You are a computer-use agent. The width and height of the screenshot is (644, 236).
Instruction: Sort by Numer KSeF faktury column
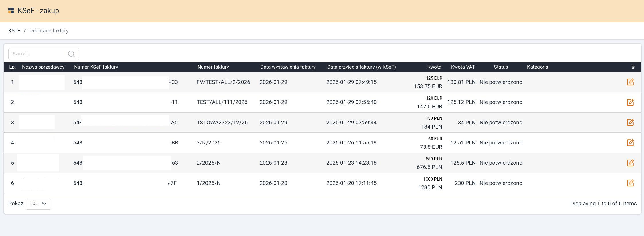click(x=96, y=67)
